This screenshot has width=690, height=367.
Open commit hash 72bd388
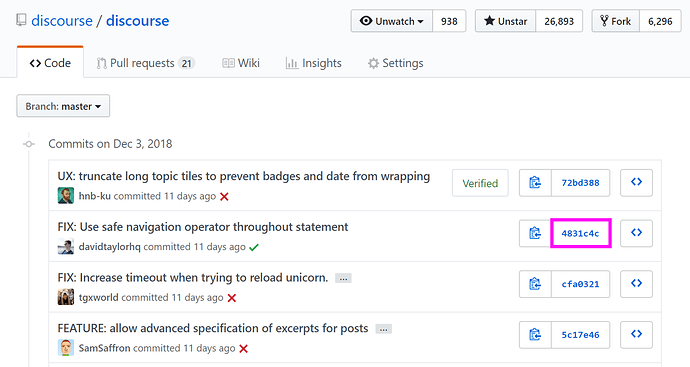[x=580, y=183]
